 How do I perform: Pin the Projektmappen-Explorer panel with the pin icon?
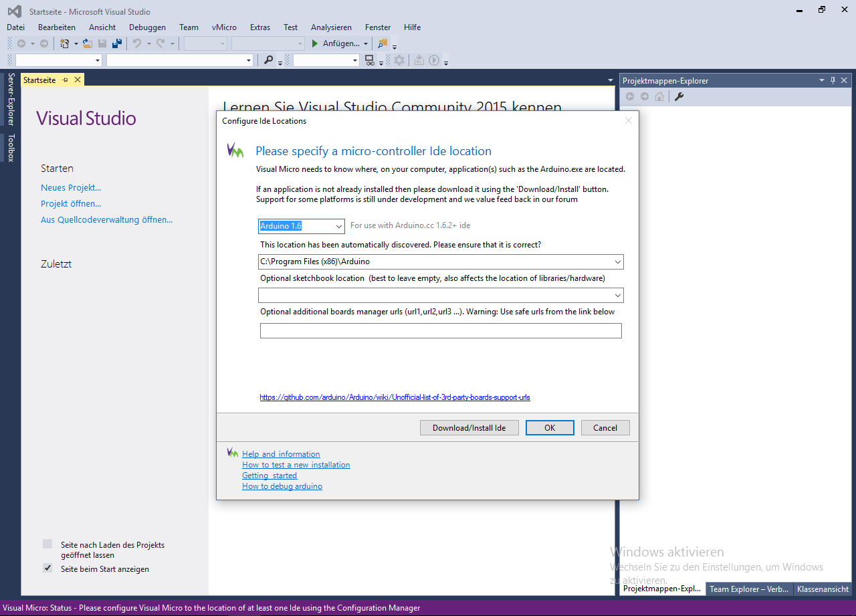(833, 80)
